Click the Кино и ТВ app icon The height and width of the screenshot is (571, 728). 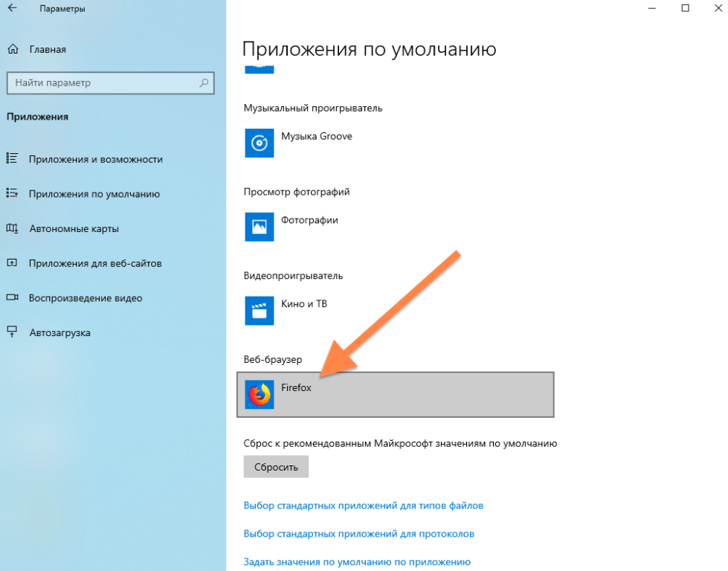[x=259, y=311]
